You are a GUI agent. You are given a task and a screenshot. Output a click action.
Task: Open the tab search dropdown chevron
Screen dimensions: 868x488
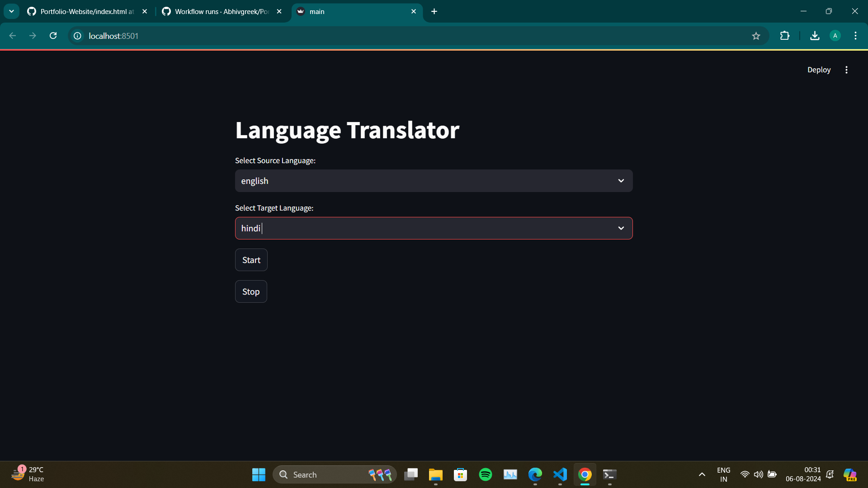pyautogui.click(x=11, y=12)
